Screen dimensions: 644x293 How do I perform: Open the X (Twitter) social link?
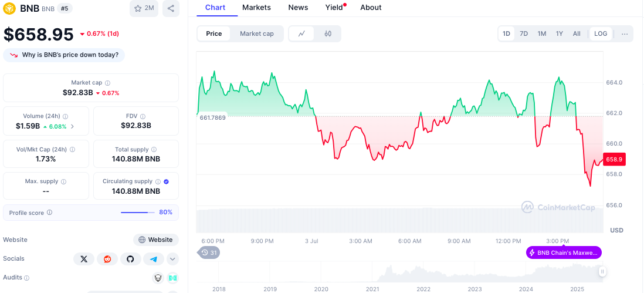[84, 259]
